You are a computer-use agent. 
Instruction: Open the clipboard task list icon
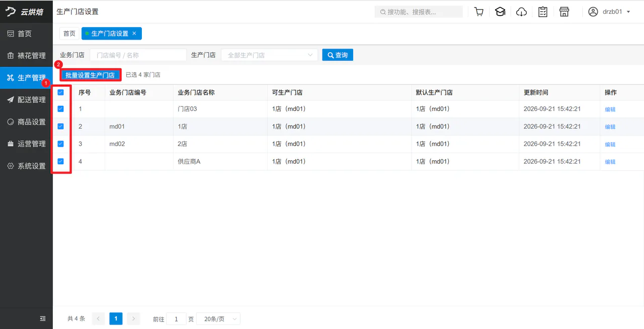(543, 12)
